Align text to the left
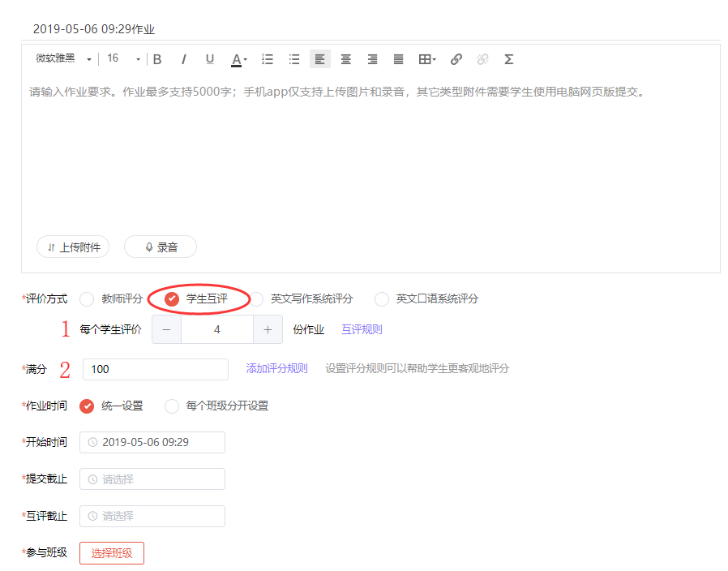Screen dimensions: 728x571 pyautogui.click(x=320, y=59)
